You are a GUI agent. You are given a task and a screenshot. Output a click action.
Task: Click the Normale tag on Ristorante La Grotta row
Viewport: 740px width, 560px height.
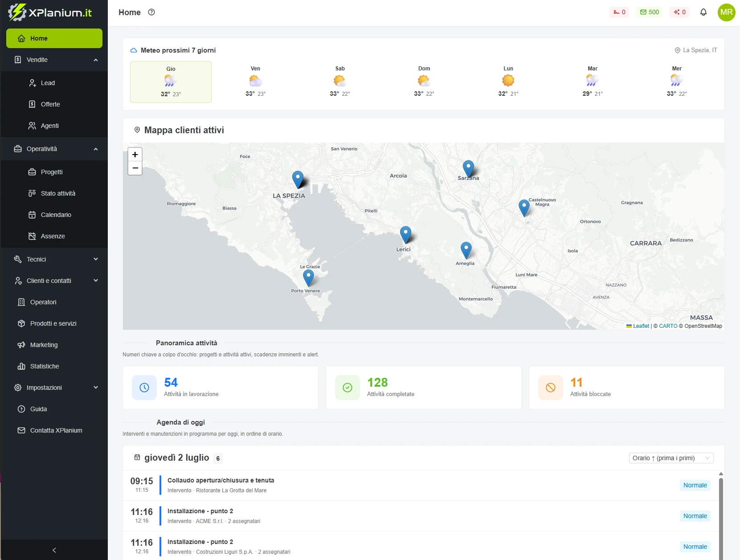[x=695, y=485]
